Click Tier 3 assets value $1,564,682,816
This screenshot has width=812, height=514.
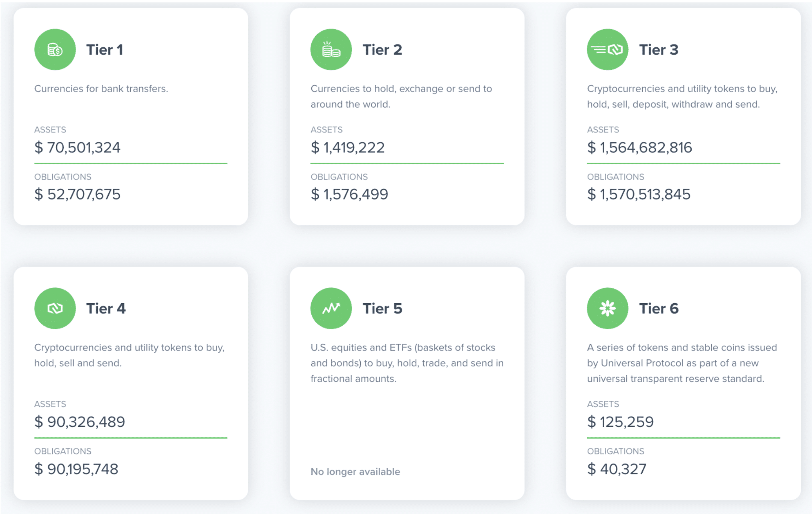tap(639, 147)
